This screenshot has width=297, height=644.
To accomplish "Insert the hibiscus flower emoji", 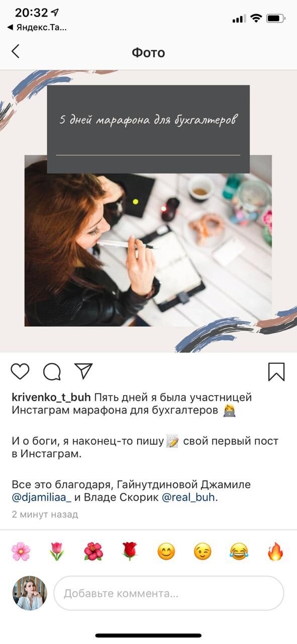I will coord(93,551).
